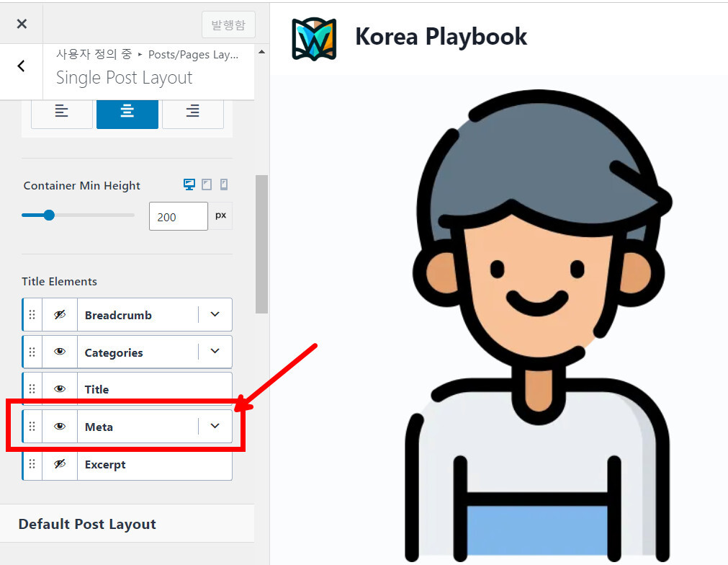728x565 pixels.
Task: Go back using the left chevron arrow
Action: click(21, 66)
